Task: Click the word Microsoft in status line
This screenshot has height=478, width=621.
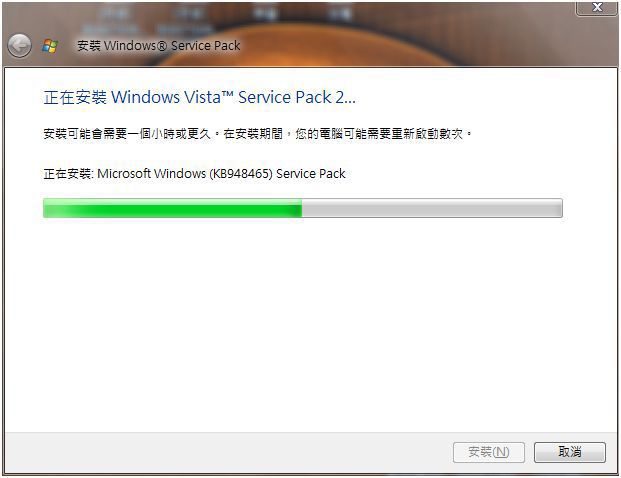Action: coord(124,173)
